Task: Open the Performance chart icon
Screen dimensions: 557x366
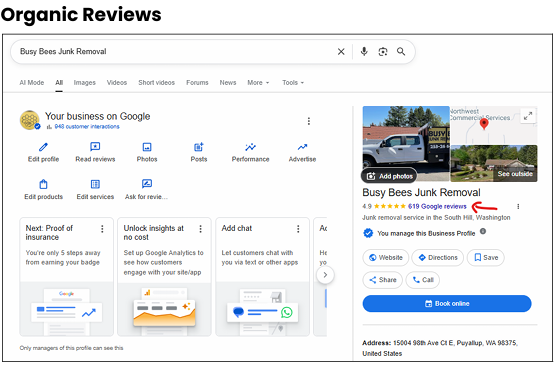Action: click(x=250, y=147)
